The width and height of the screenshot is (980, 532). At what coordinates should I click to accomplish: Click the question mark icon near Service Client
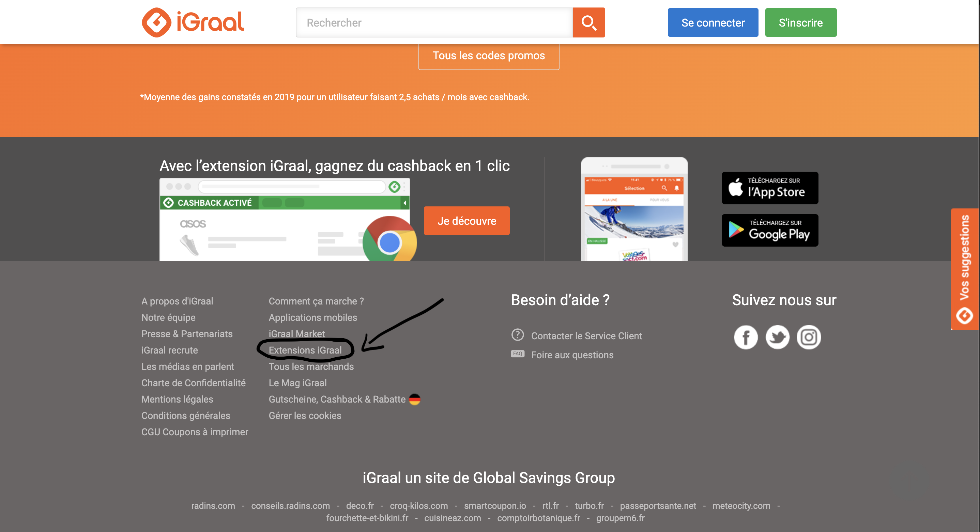(x=517, y=335)
